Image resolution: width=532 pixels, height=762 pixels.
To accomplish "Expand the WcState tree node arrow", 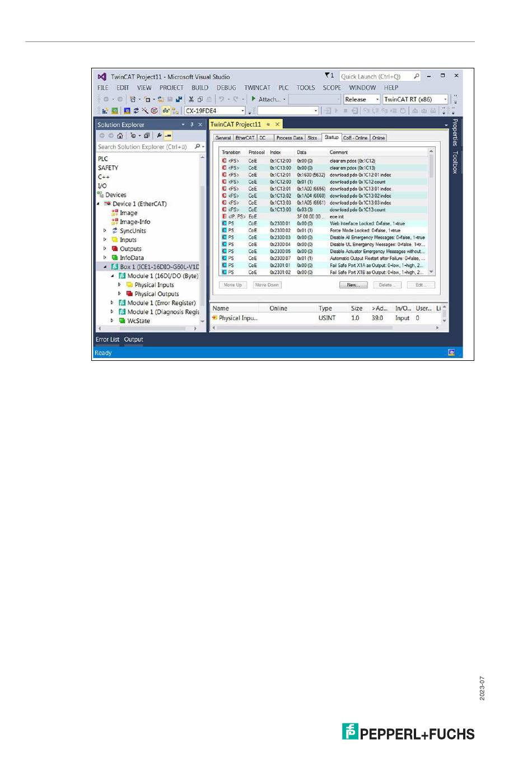I will click(112, 320).
